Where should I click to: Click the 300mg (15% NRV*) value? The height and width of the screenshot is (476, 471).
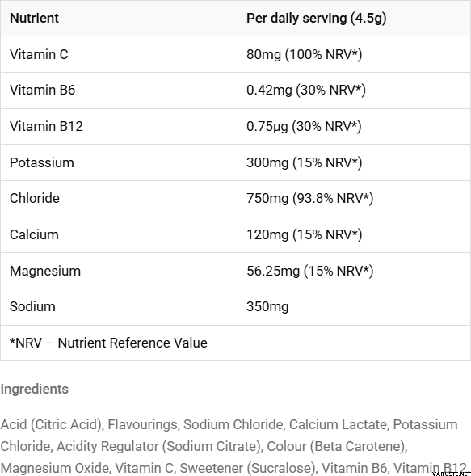[x=304, y=163]
